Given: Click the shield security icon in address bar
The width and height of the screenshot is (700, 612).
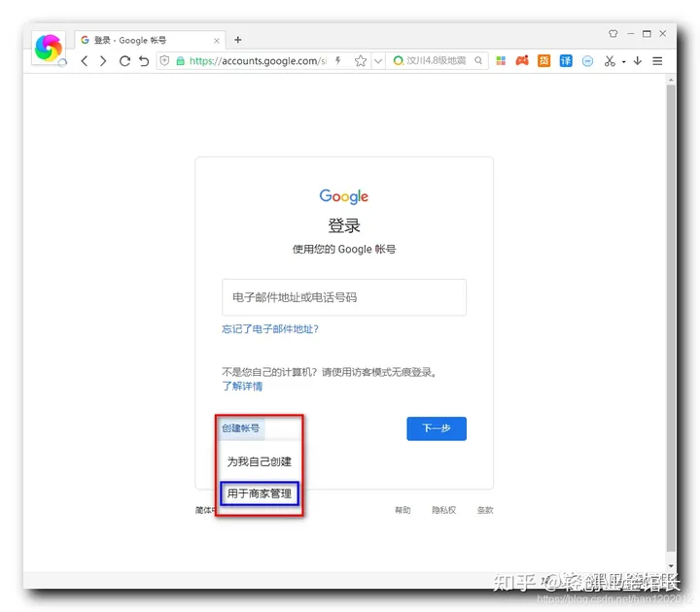Looking at the screenshot, I should 164,60.
